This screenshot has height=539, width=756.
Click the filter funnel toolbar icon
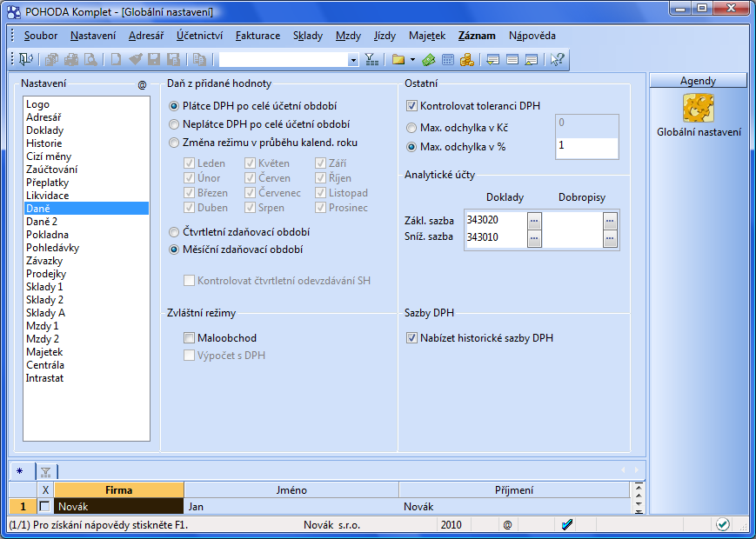(371, 59)
